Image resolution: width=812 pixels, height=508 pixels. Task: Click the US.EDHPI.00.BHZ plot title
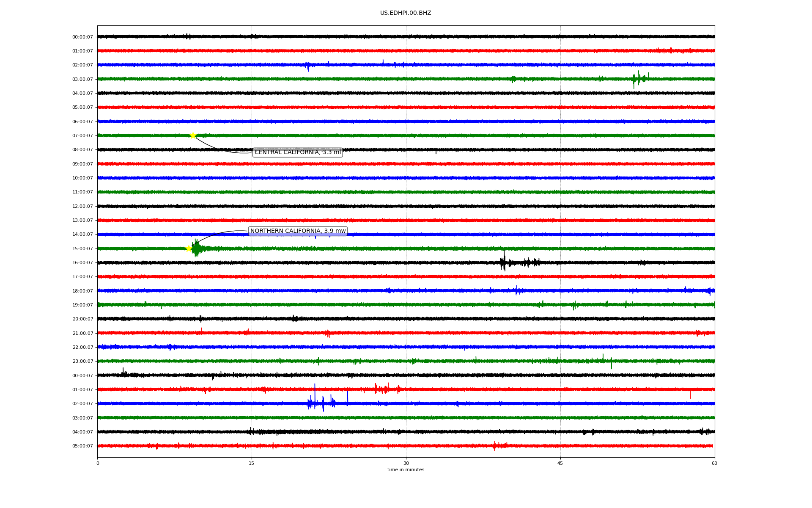coord(405,13)
